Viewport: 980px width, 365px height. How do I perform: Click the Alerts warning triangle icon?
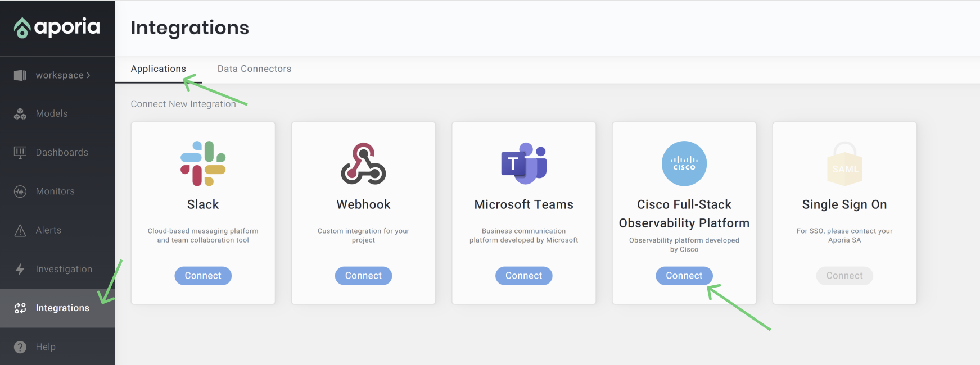20,230
